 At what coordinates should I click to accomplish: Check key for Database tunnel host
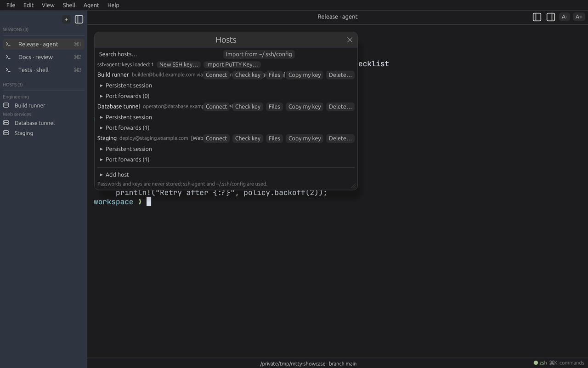pos(248,107)
